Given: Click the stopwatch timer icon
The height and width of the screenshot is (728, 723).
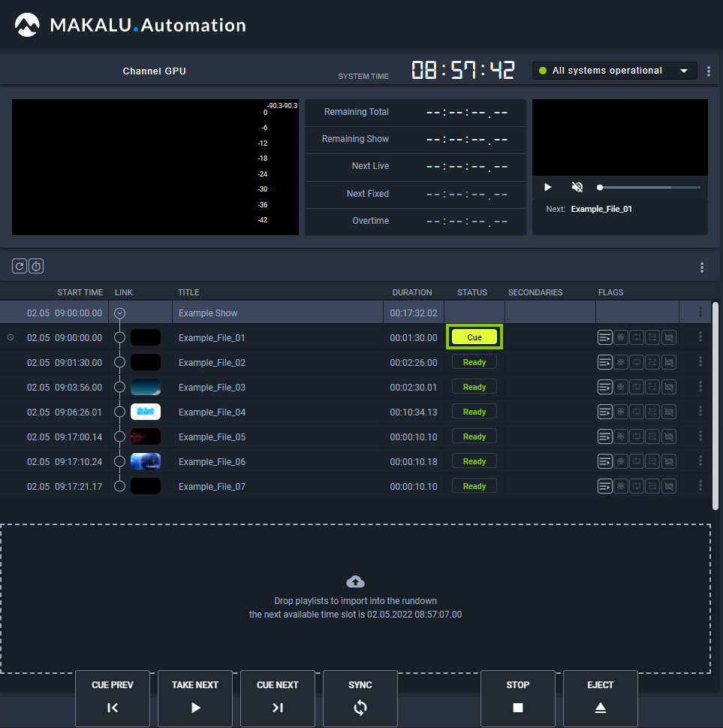Looking at the screenshot, I should (x=36, y=267).
